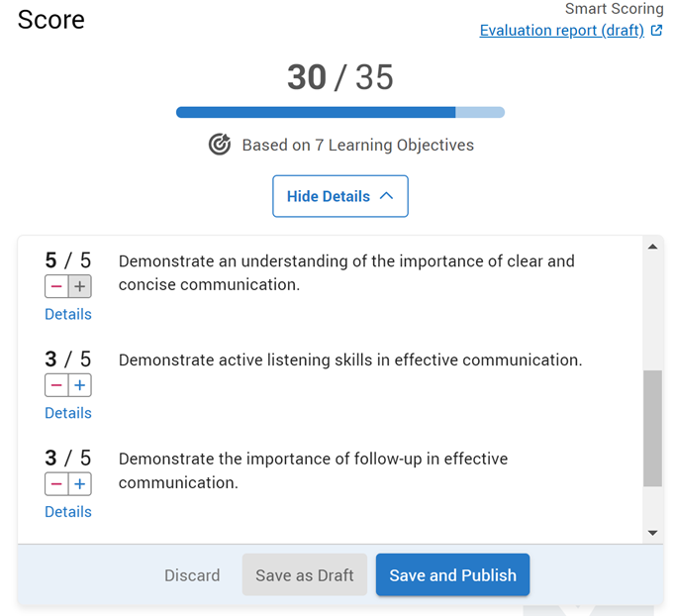Screen dimensions: 674x616
Task: Click Save as Draft
Action: coord(304,575)
